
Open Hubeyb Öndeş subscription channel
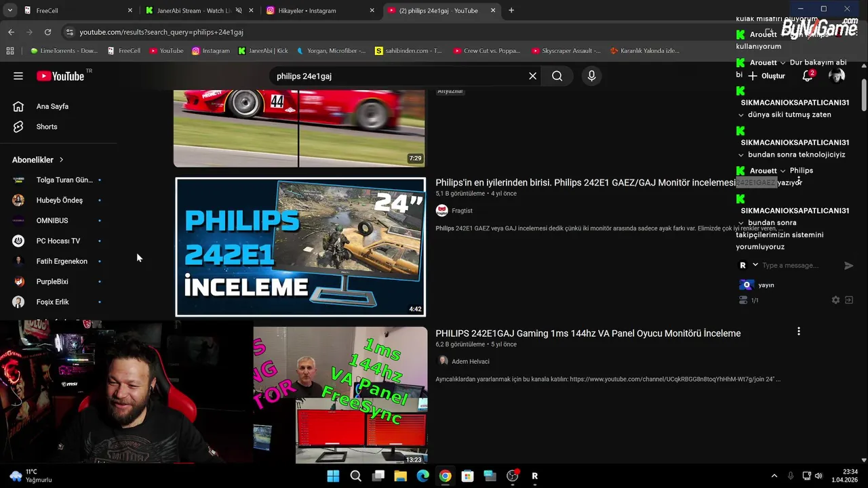58,200
